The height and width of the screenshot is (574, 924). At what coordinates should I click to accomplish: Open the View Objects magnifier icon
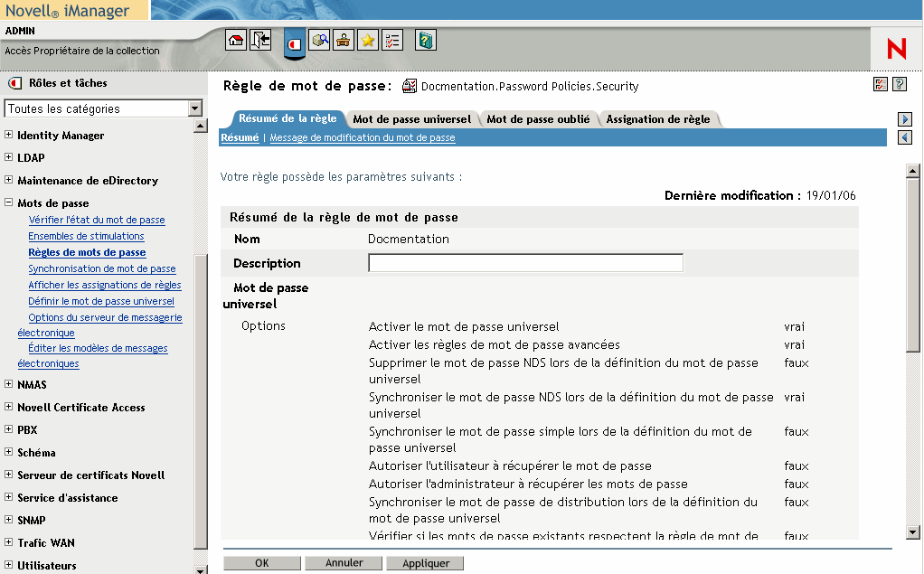(319, 40)
